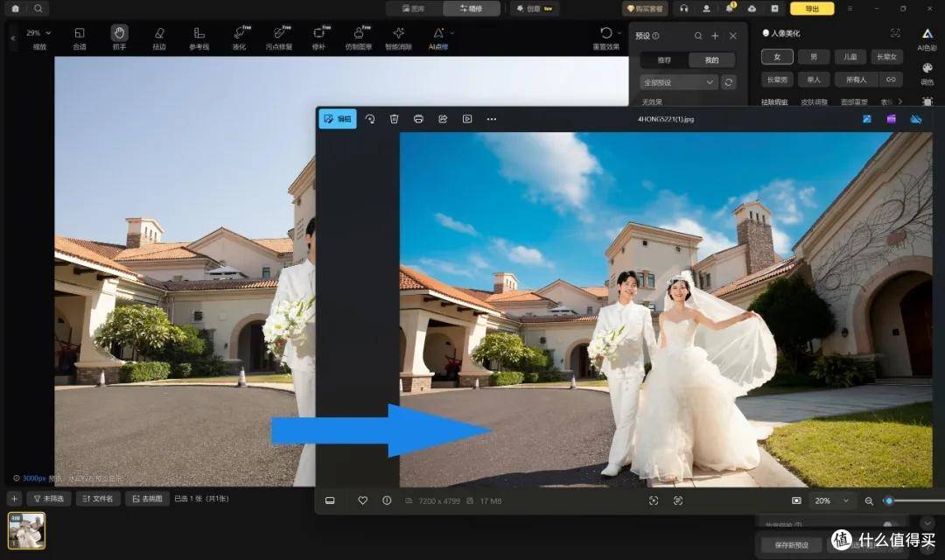Image resolution: width=945 pixels, height=560 pixels.
Task: Open the 20% zoom dropdown in photo viewer
Action: [832, 500]
